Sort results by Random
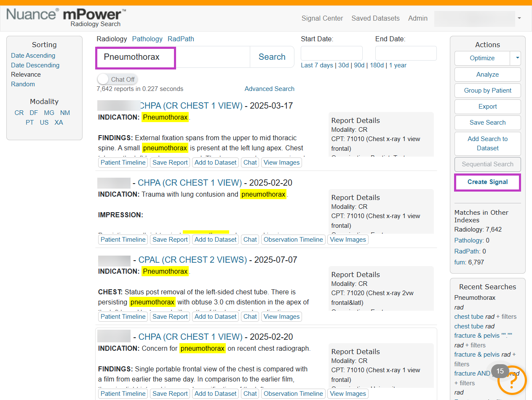 click(x=23, y=84)
